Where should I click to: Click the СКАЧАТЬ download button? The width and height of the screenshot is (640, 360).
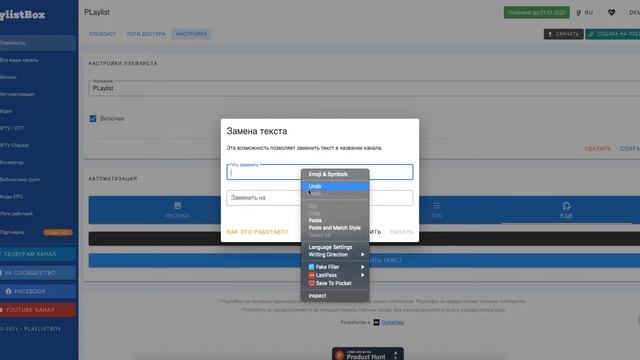[564, 34]
